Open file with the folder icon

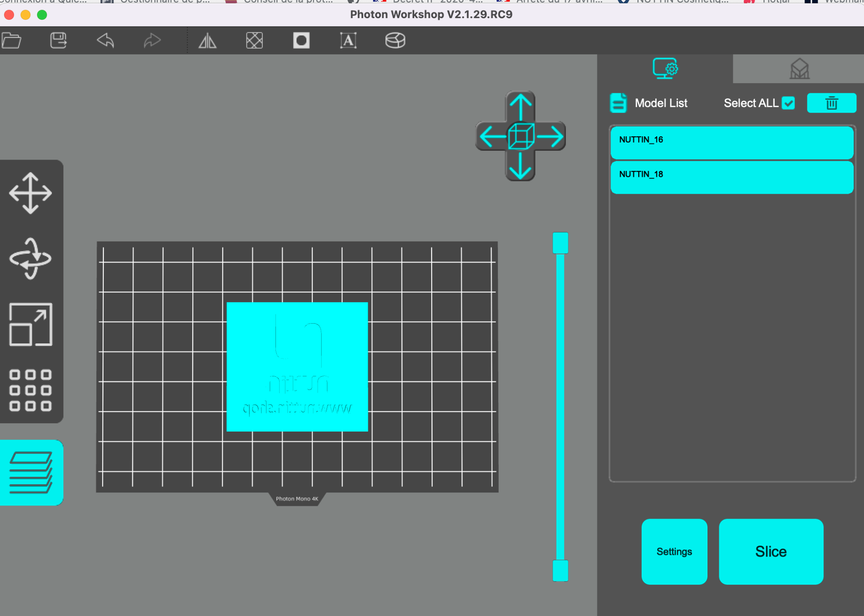point(11,41)
